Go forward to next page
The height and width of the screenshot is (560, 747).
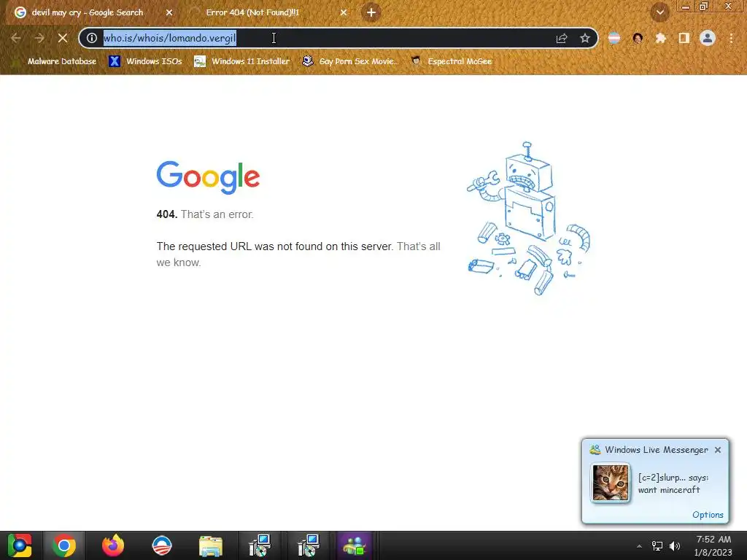pyautogui.click(x=39, y=38)
